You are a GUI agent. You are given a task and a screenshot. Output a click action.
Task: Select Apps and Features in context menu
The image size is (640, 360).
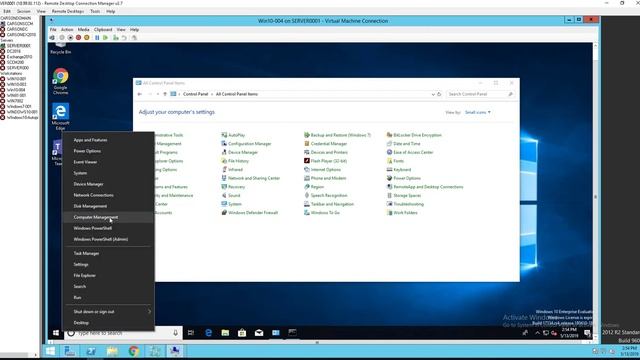point(108,140)
